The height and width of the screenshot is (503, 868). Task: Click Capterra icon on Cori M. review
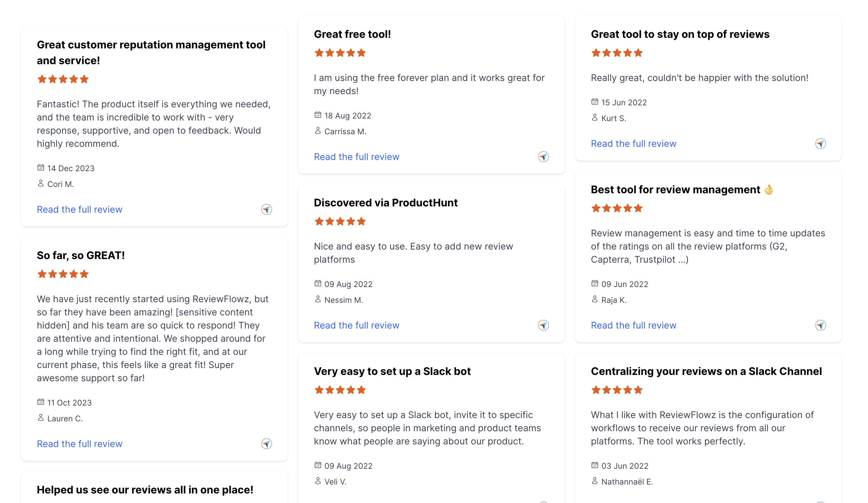(266, 209)
